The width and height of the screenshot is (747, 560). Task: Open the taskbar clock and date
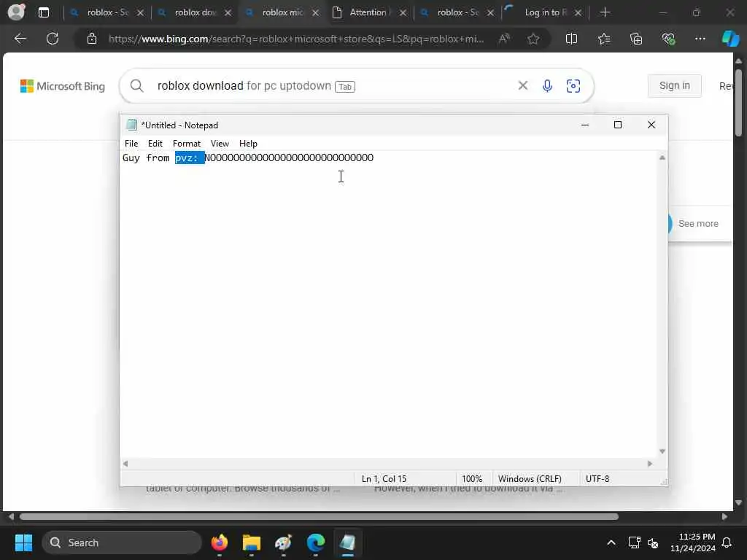693,542
